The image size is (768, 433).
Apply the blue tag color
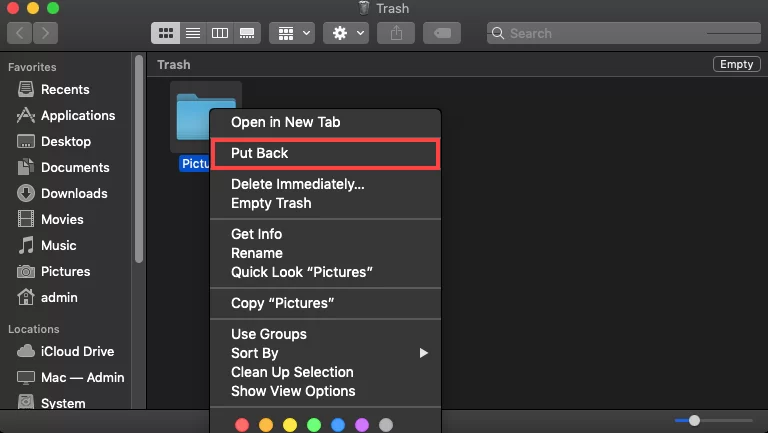pyautogui.click(x=338, y=425)
